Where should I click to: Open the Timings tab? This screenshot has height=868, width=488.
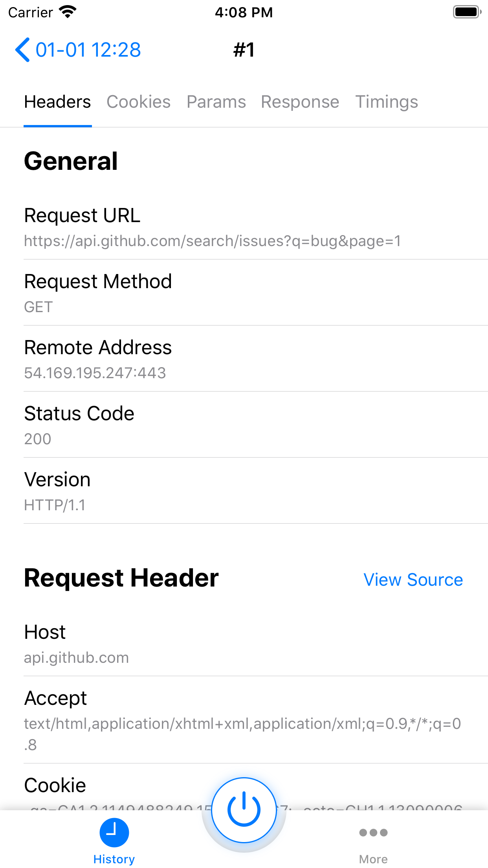387,101
